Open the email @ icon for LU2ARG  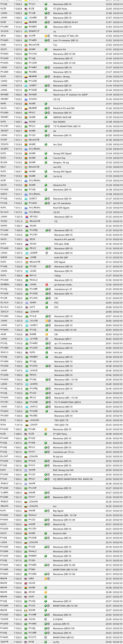(46, 18)
